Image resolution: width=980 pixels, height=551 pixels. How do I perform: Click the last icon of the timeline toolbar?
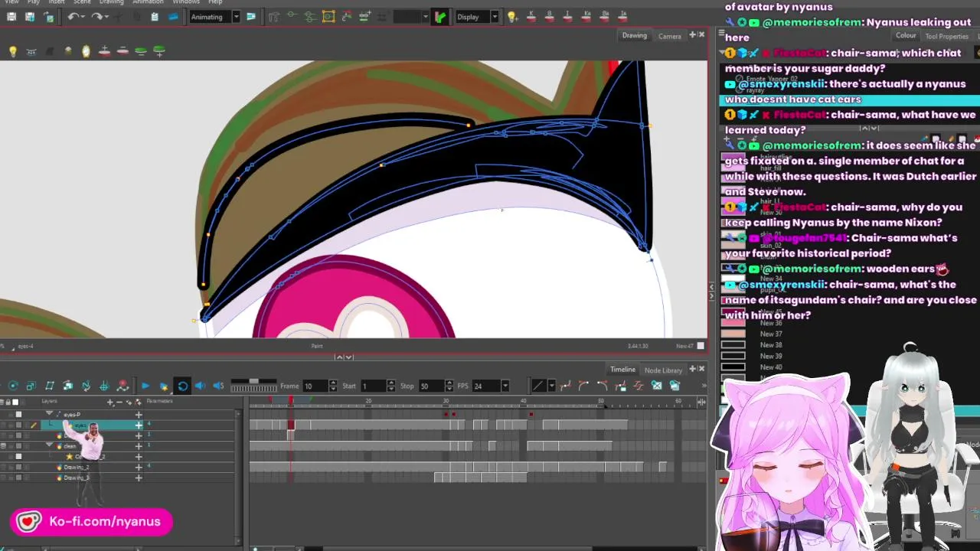click(675, 386)
